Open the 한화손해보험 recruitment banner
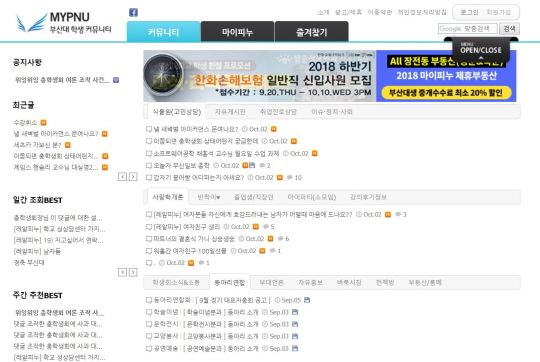 (x=259, y=76)
